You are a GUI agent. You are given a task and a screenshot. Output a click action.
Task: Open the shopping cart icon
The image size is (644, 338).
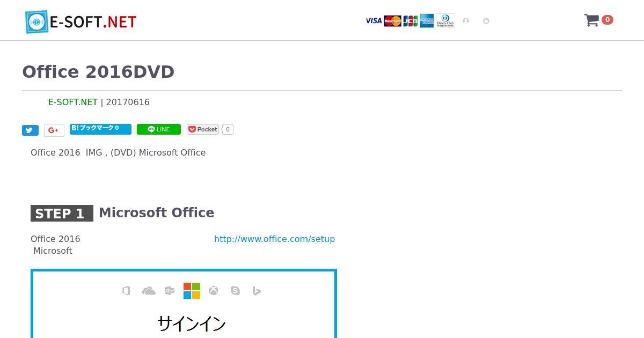[591, 20]
